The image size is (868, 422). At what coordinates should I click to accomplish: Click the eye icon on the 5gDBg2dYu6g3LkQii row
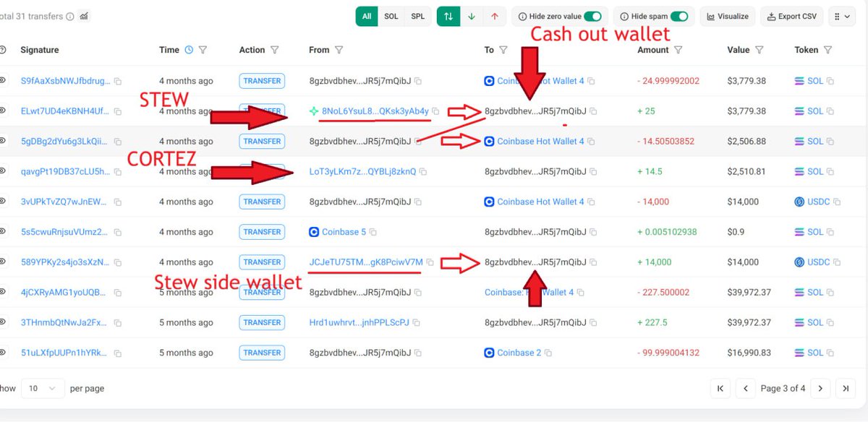coord(3,141)
